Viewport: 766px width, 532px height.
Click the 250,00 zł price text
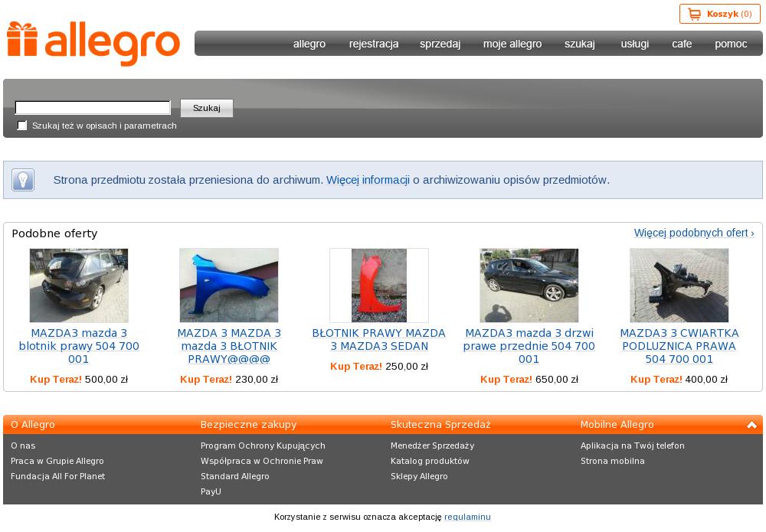407,366
